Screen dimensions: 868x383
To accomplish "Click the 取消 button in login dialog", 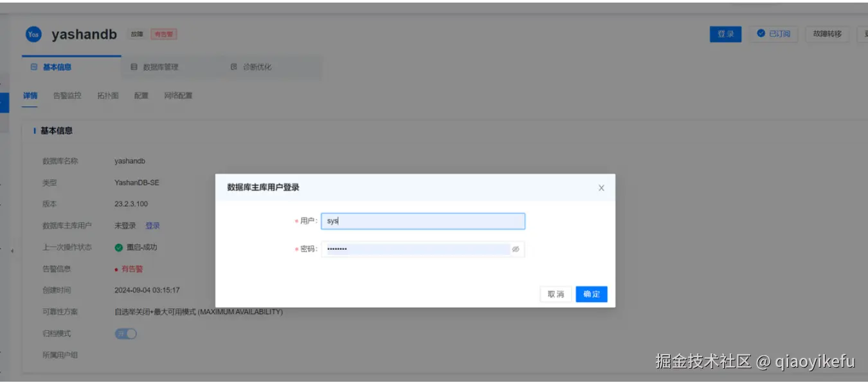I will coord(556,294).
